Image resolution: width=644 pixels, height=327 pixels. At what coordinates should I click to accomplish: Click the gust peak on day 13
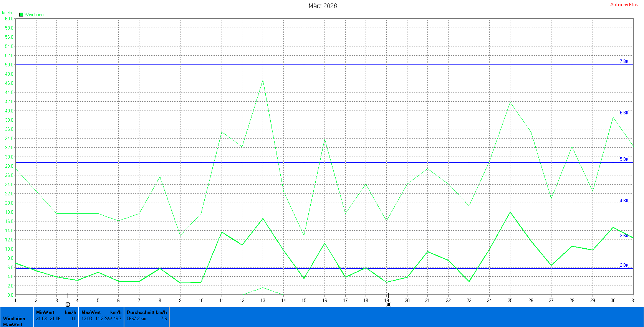tap(263, 80)
